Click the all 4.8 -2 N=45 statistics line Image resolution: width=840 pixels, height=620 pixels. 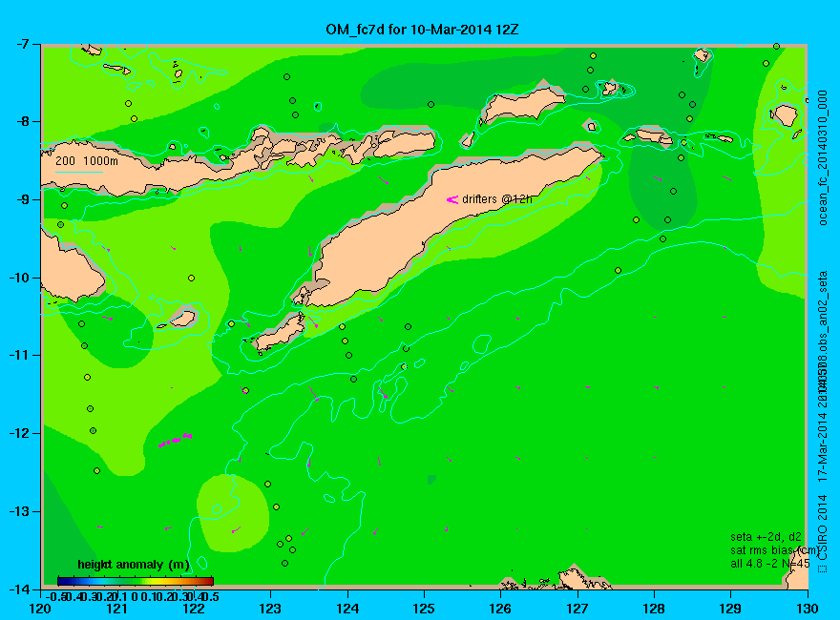pyautogui.click(x=769, y=564)
